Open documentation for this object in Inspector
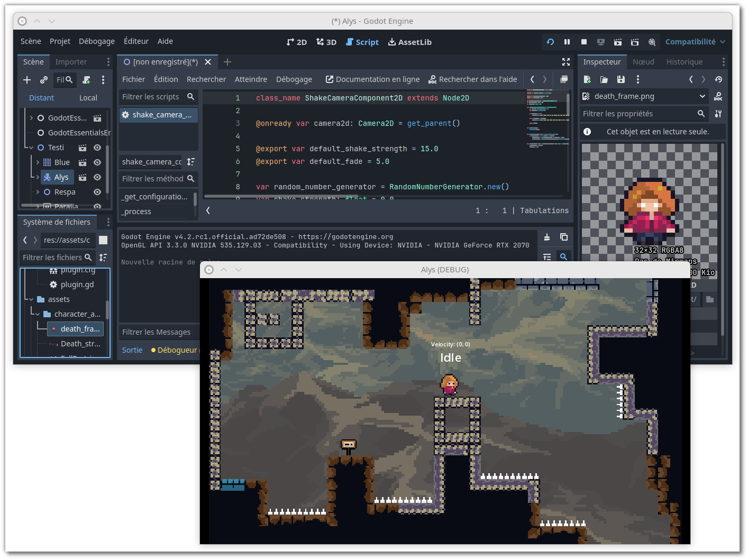748x560 pixels. [x=718, y=96]
